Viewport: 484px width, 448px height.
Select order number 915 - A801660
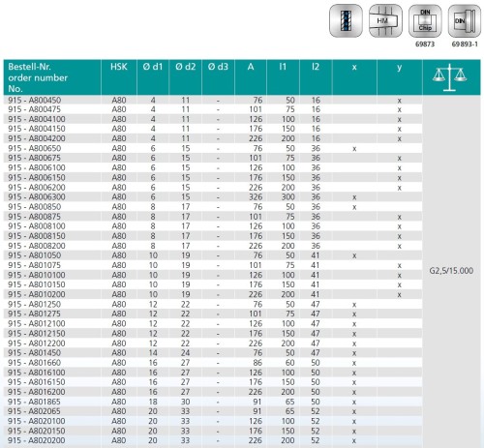pos(34,363)
